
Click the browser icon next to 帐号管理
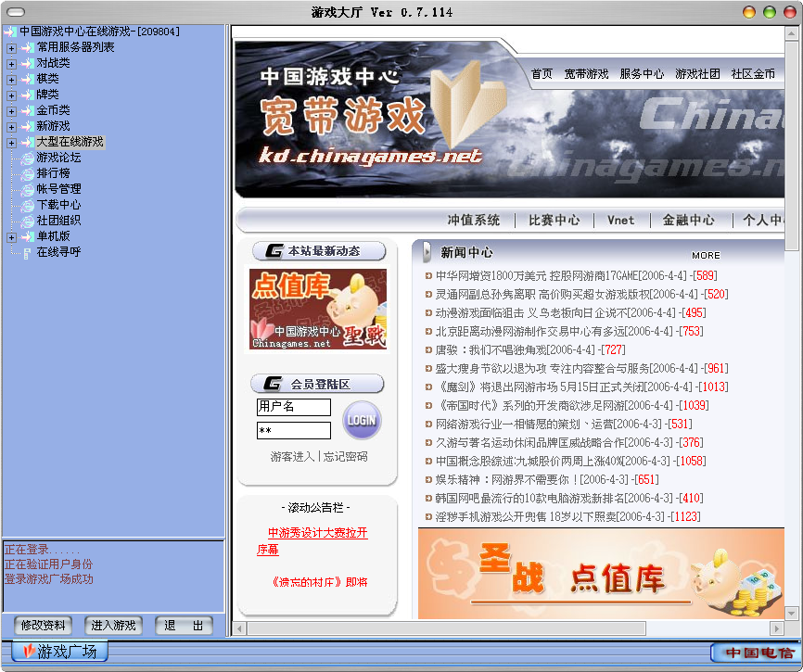(27, 190)
